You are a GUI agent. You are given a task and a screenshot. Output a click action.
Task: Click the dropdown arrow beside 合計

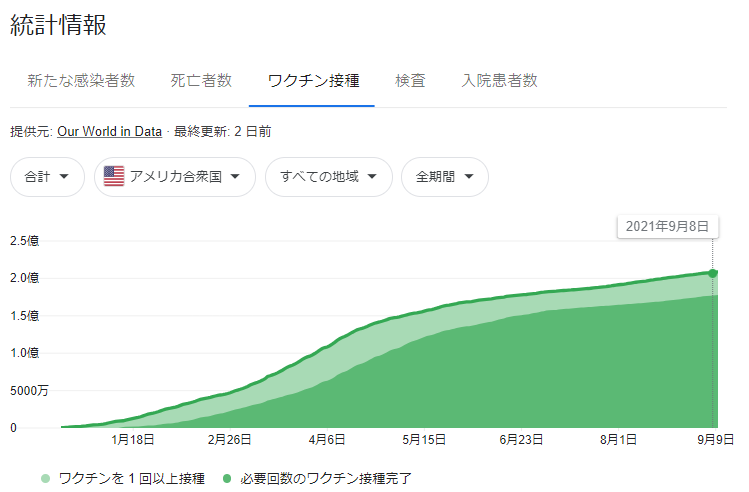point(64,177)
